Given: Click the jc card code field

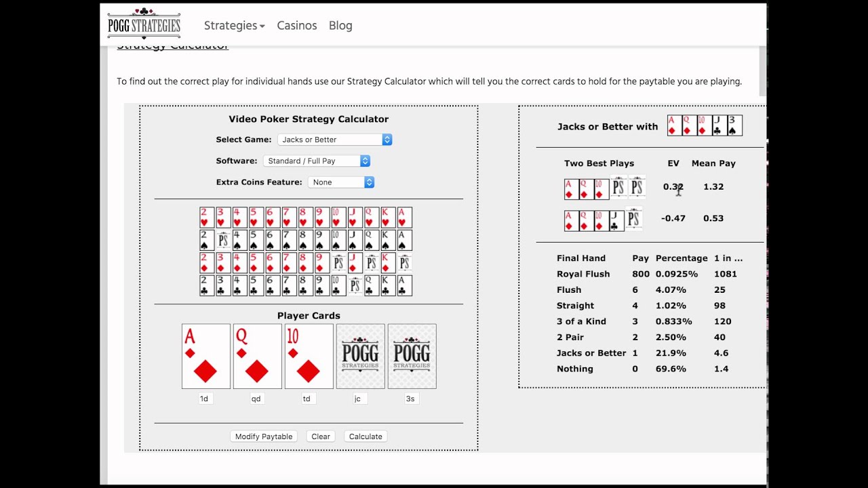Looking at the screenshot, I should [x=360, y=399].
